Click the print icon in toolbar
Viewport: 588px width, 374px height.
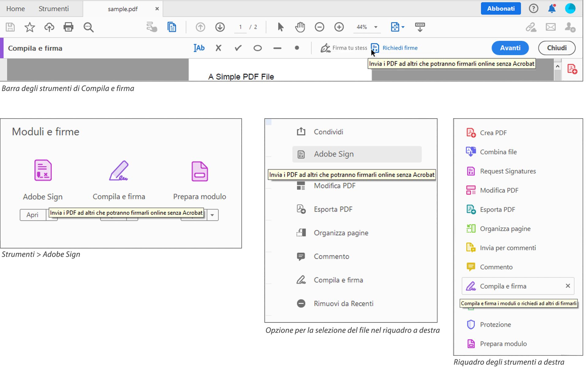coord(68,27)
